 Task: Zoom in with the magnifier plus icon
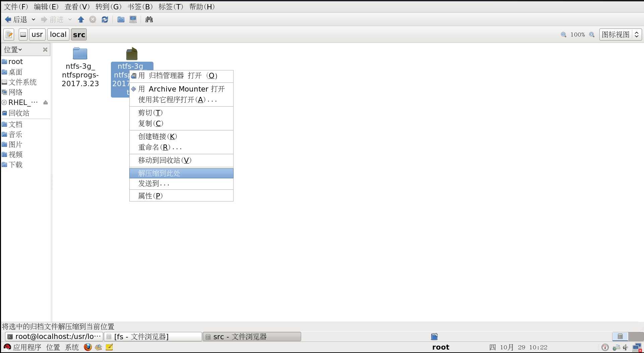592,35
